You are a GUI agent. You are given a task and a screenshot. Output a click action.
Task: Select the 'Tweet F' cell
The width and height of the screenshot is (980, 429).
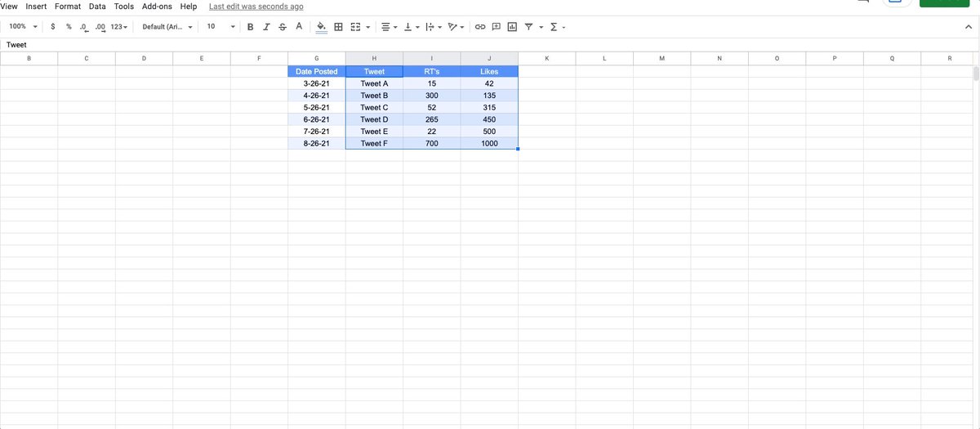[x=374, y=143]
